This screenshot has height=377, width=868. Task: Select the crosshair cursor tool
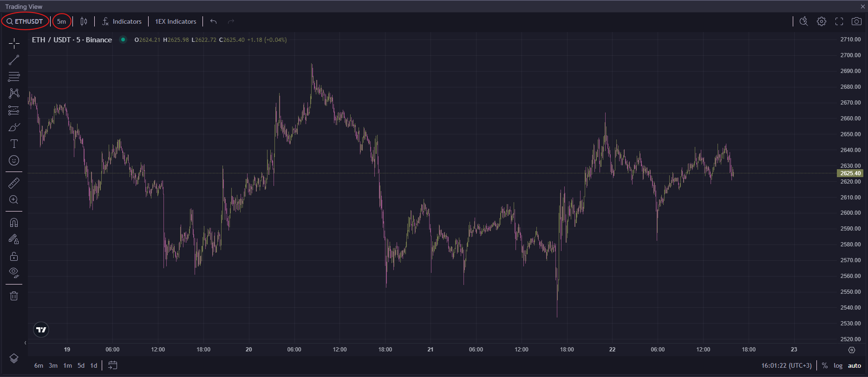click(14, 44)
